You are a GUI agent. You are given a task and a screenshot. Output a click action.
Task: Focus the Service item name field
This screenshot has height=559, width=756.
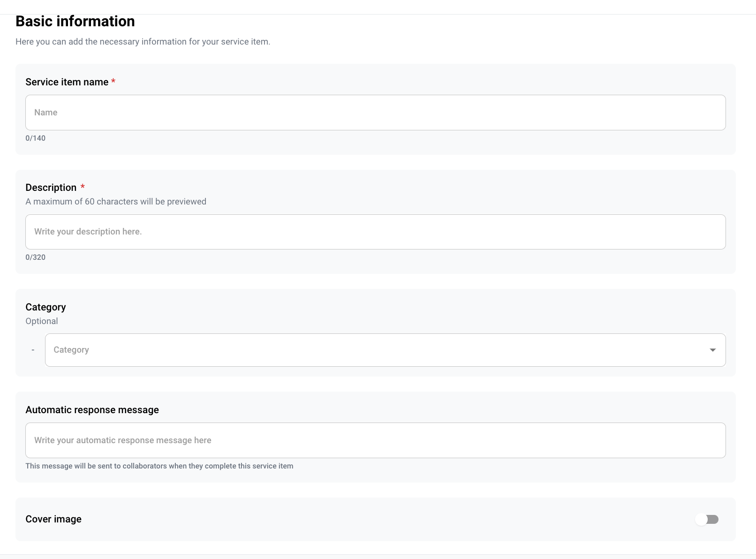click(375, 113)
